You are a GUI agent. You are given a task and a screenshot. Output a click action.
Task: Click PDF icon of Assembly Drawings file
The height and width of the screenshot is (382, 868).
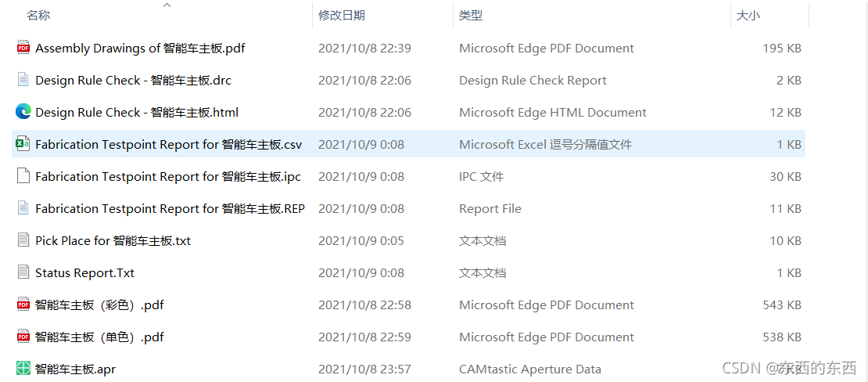[x=23, y=48]
